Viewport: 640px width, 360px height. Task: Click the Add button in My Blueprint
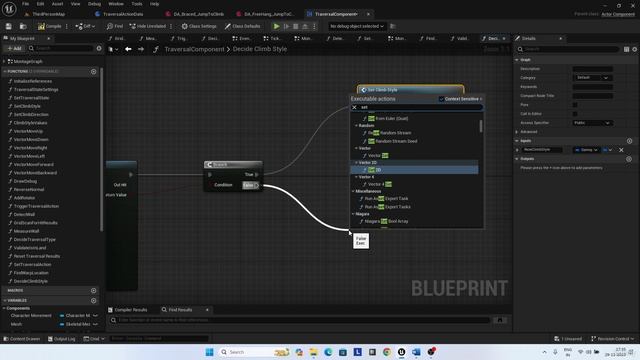coord(14,48)
